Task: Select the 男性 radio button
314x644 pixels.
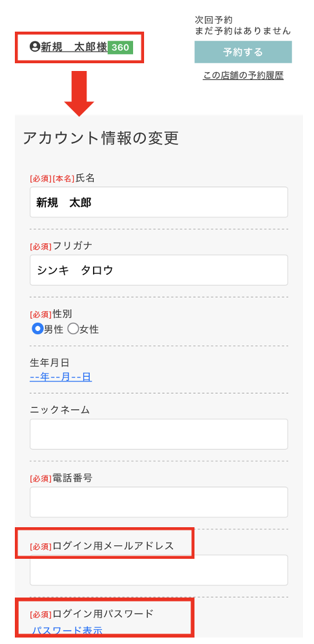Action: pyautogui.click(x=37, y=329)
